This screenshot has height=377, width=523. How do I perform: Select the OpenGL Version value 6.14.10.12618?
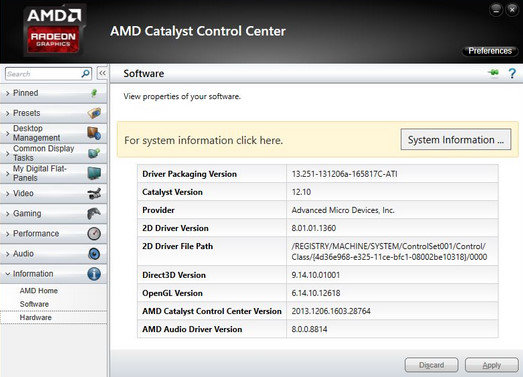(x=316, y=293)
